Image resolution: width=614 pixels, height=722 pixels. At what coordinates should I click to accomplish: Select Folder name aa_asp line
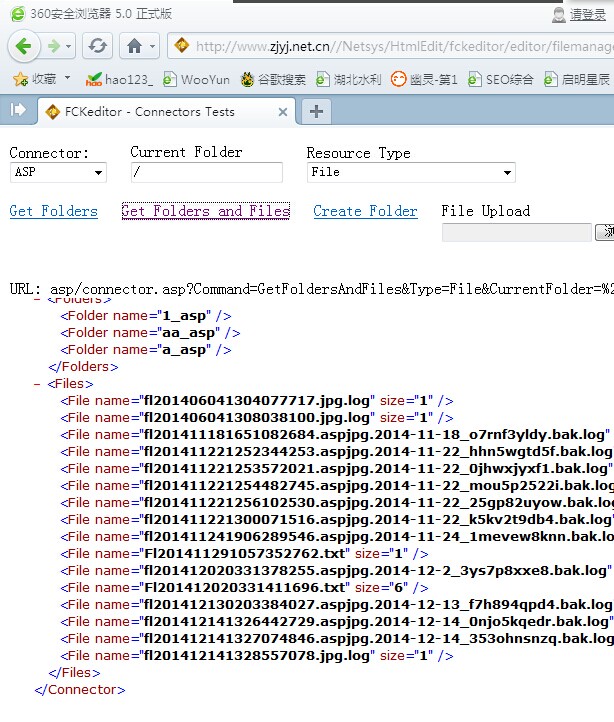(x=150, y=333)
